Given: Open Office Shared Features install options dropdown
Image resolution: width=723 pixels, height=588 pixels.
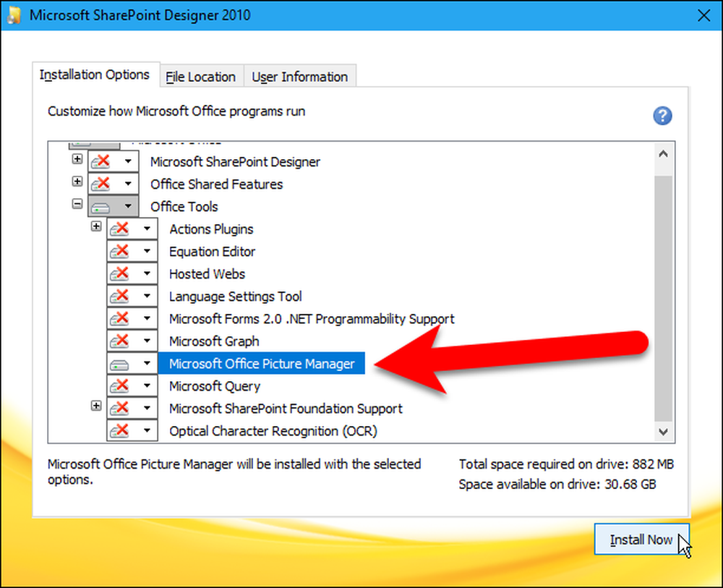Looking at the screenshot, I should pos(128,184).
